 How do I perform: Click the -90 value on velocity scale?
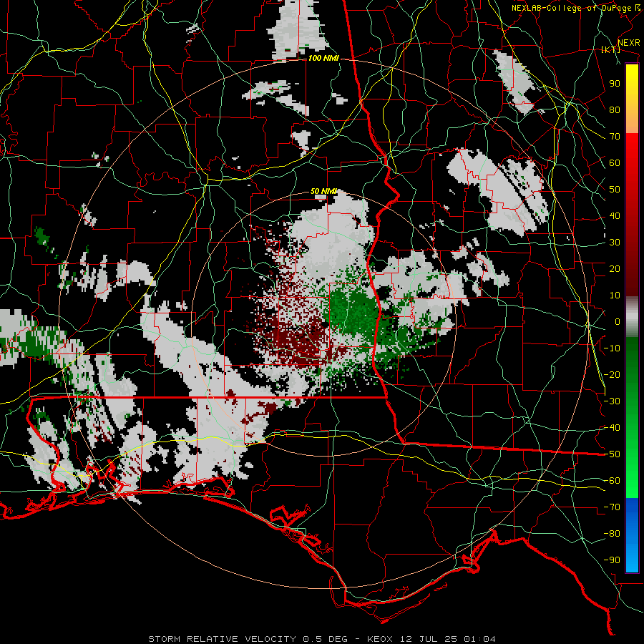click(612, 560)
